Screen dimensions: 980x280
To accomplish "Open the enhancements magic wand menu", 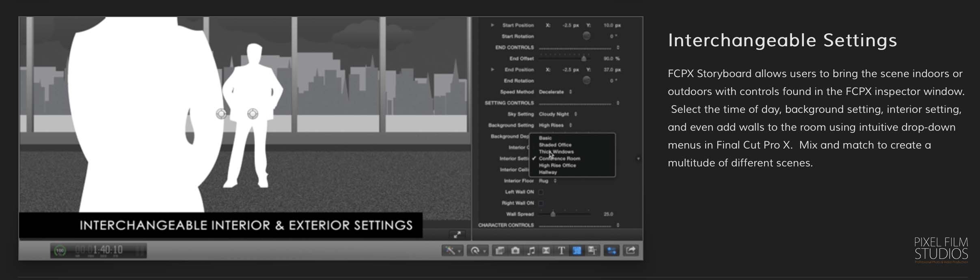I will [452, 251].
